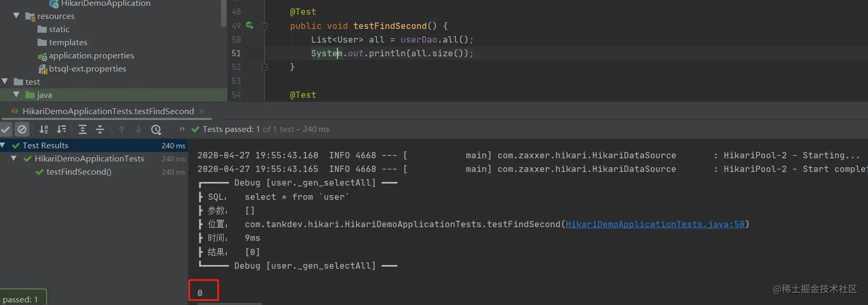Collapse the HikariDemoApplicationTests node in test tree

(14, 158)
